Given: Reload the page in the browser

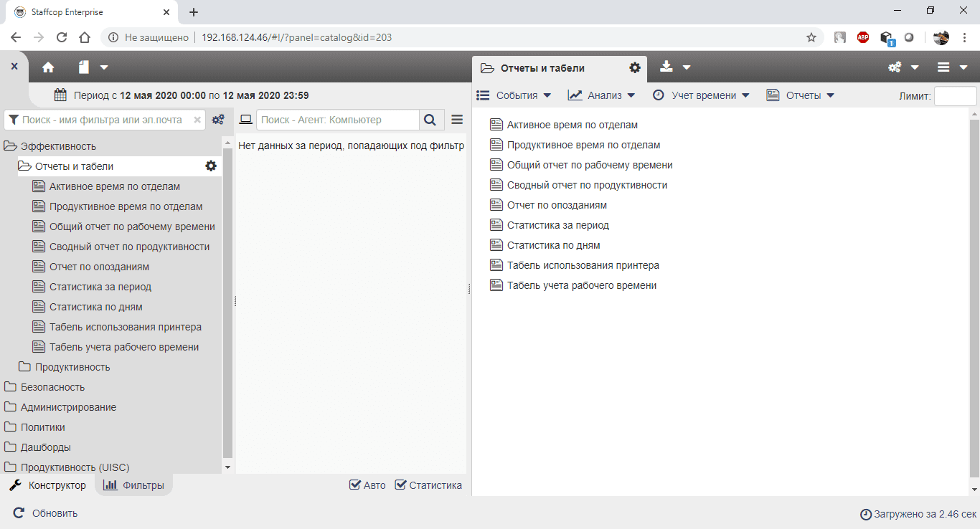Looking at the screenshot, I should pyautogui.click(x=62, y=37).
